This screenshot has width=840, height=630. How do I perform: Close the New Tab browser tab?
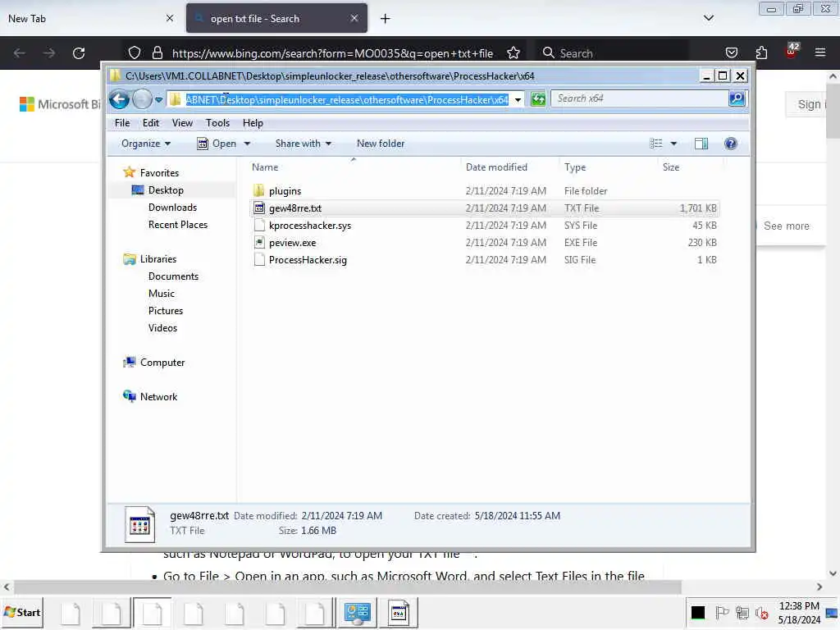(170, 18)
